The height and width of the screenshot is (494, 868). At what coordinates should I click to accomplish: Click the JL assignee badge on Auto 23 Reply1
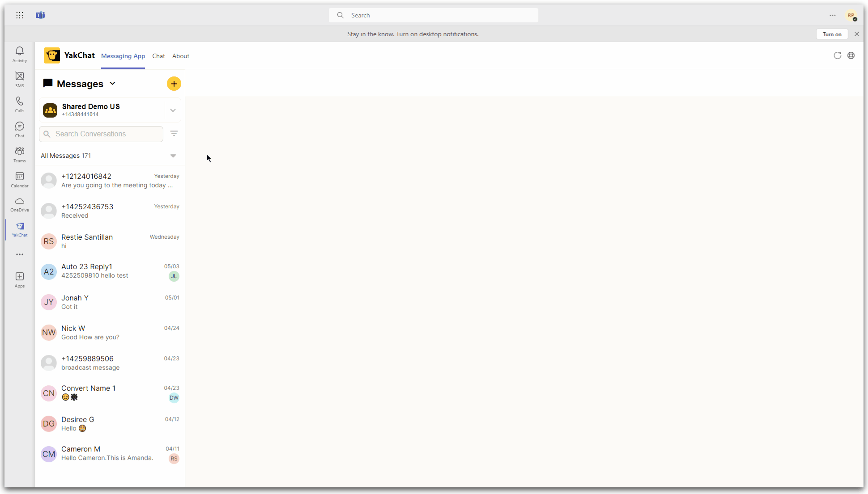point(174,276)
